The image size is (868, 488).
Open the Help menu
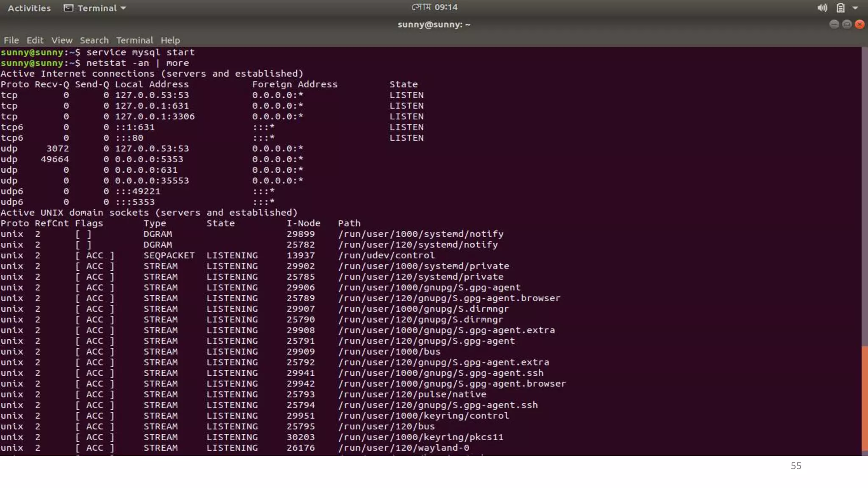(x=170, y=40)
